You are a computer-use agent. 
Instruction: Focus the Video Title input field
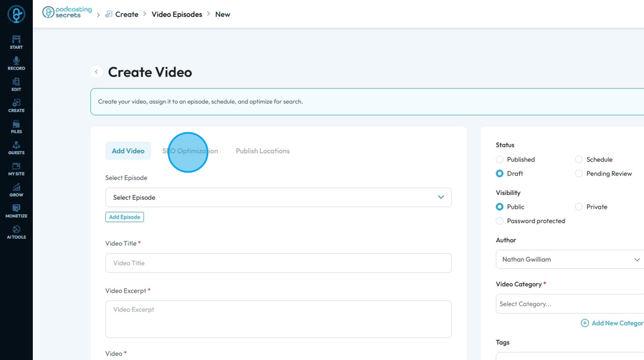(x=278, y=263)
